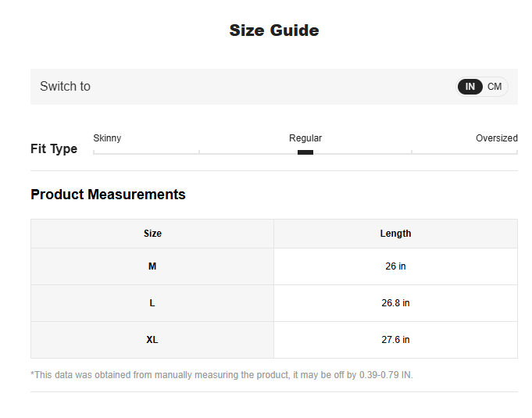The image size is (532, 418).
Task: Click the Fit Type label
Action: click(x=54, y=149)
